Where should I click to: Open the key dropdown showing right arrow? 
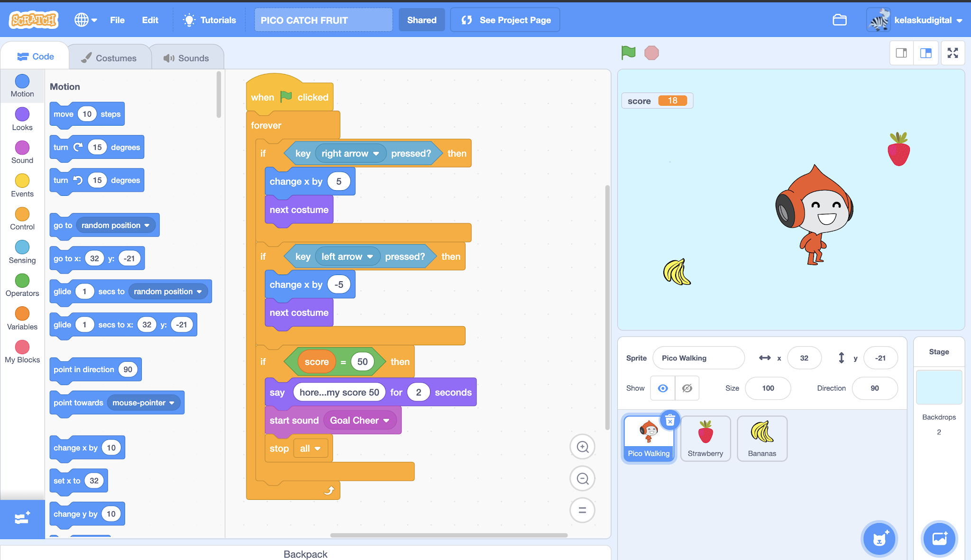coord(377,153)
